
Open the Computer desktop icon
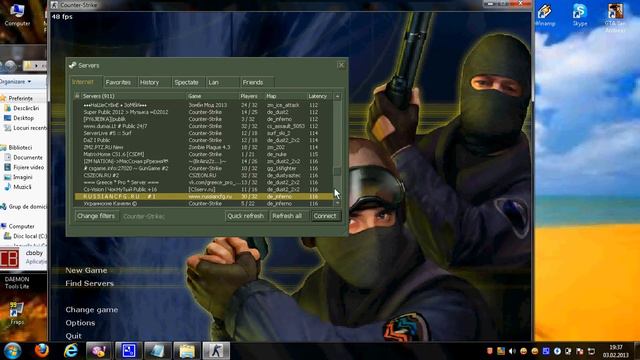point(17,15)
